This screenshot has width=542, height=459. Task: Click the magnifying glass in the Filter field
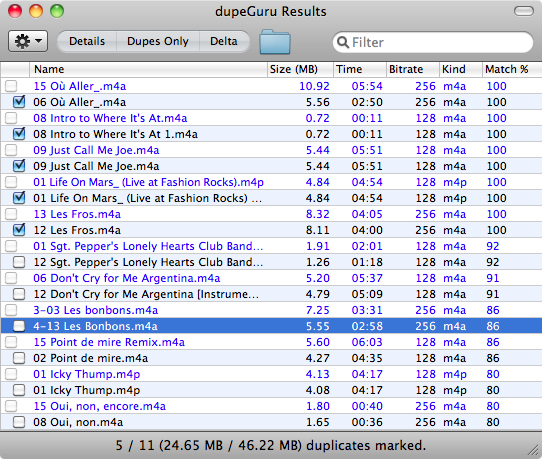(343, 42)
